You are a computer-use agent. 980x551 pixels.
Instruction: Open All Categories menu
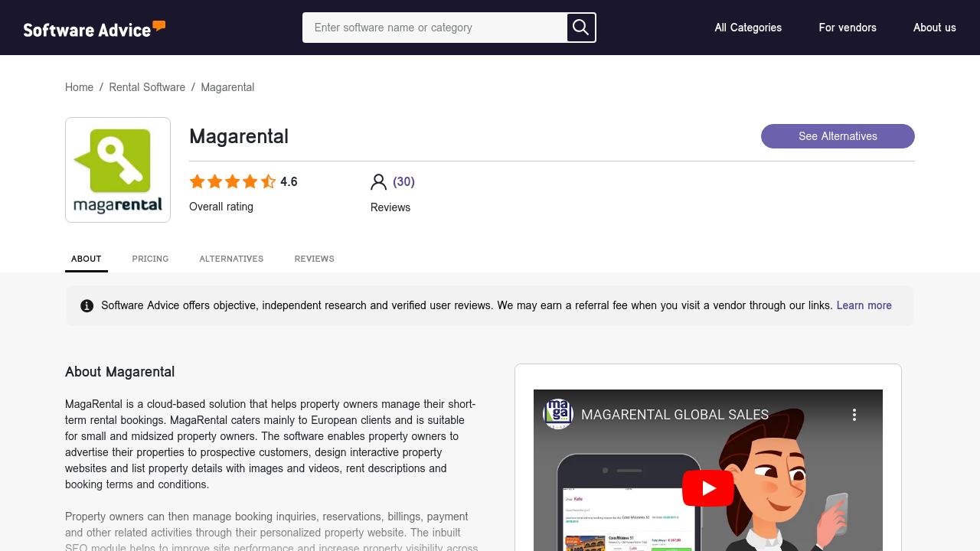pyautogui.click(x=748, y=28)
